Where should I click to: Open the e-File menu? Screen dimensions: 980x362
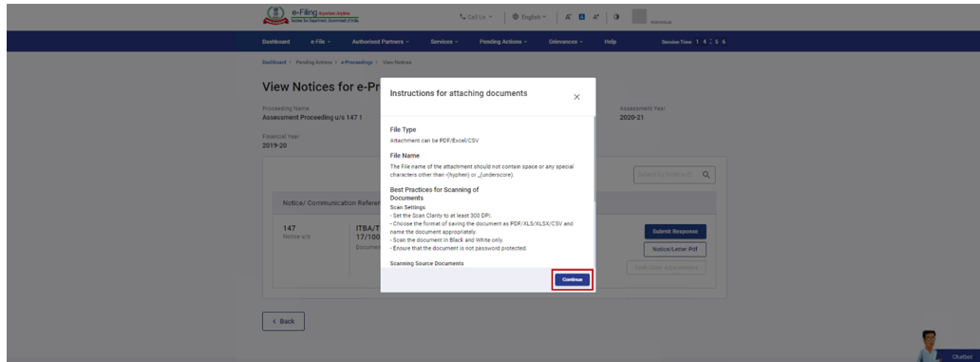(320, 42)
